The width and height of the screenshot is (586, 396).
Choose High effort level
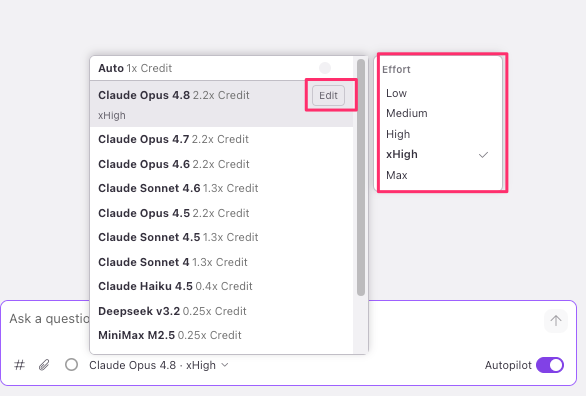(438, 134)
